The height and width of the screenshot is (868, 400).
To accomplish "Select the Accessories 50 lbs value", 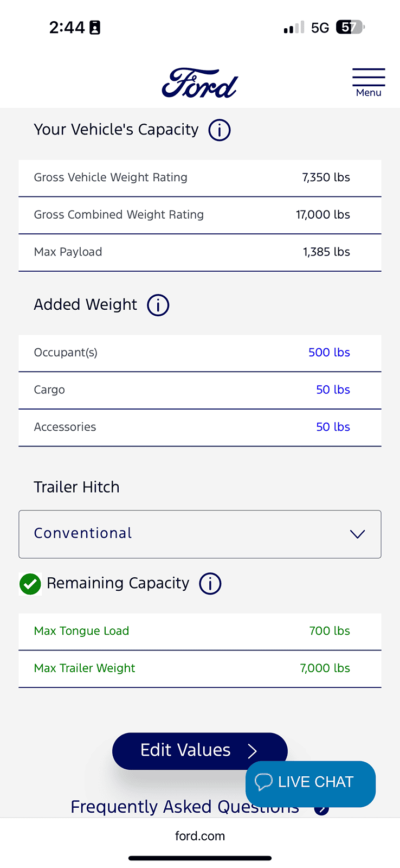I will [x=333, y=427].
